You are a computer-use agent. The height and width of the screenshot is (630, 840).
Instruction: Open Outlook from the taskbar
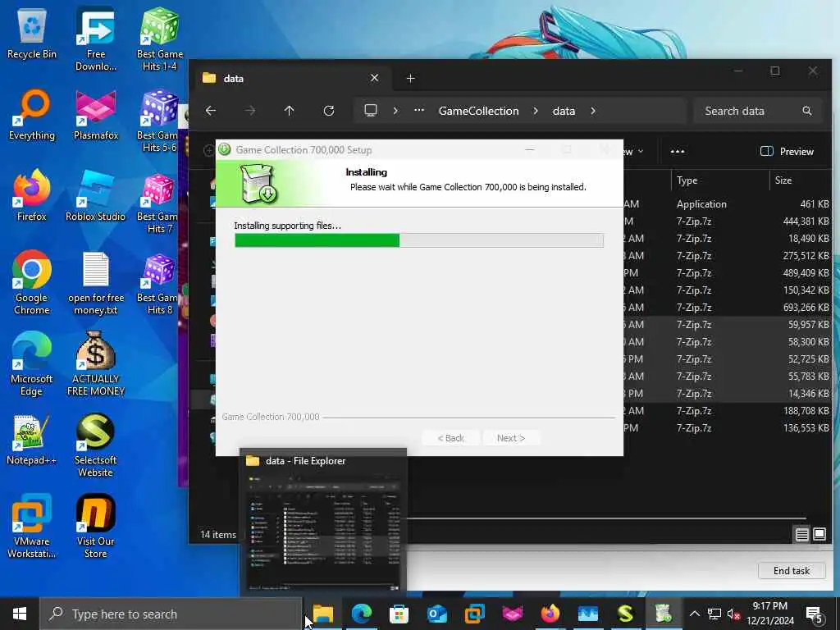[437, 614]
